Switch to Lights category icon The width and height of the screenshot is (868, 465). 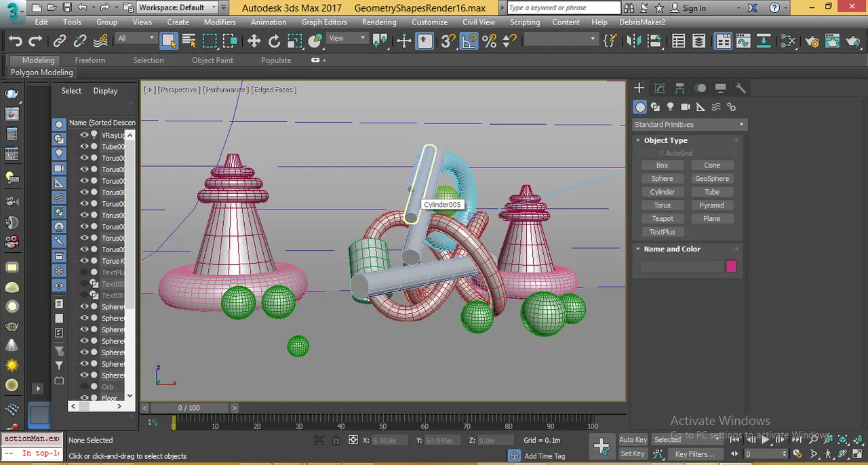670,107
